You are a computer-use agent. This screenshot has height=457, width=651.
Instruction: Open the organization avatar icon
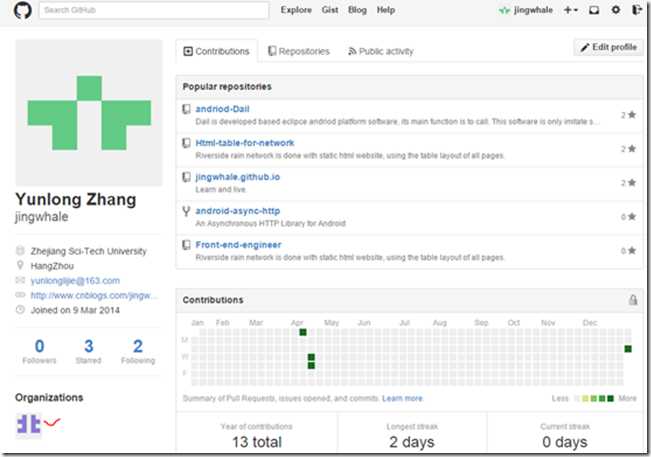tap(29, 424)
